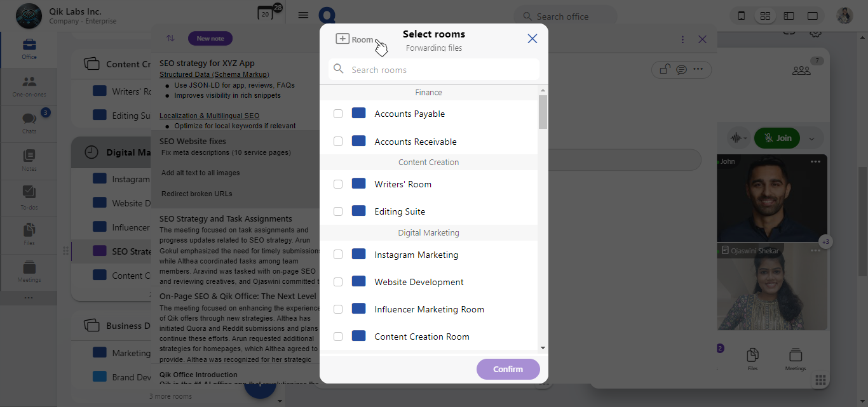Image resolution: width=868 pixels, height=407 pixels.
Task: Open the calendar icon showing 20
Action: (x=265, y=14)
